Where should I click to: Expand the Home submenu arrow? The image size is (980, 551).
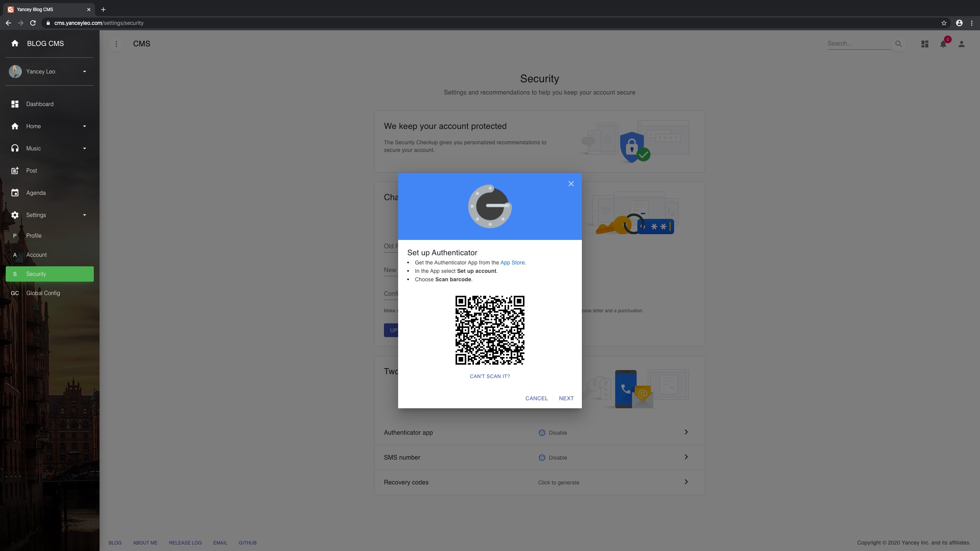pyautogui.click(x=85, y=126)
